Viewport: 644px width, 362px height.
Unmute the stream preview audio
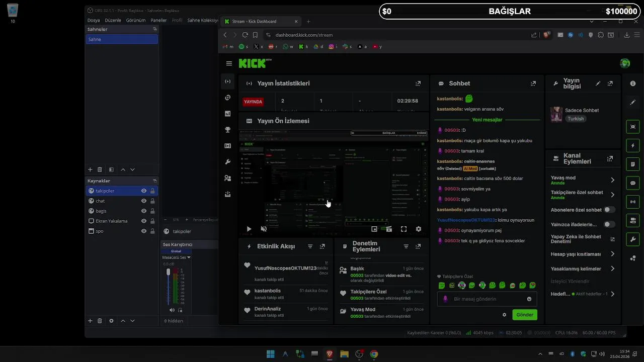pos(264,229)
